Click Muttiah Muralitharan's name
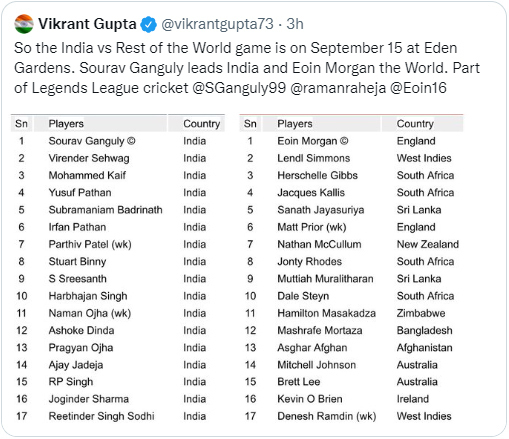The height and width of the screenshot is (439, 509). [325, 279]
